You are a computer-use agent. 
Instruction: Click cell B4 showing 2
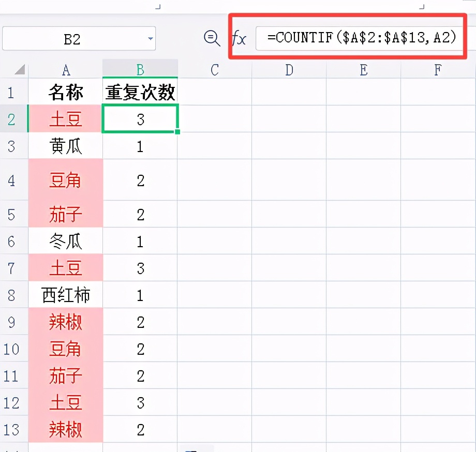(140, 180)
